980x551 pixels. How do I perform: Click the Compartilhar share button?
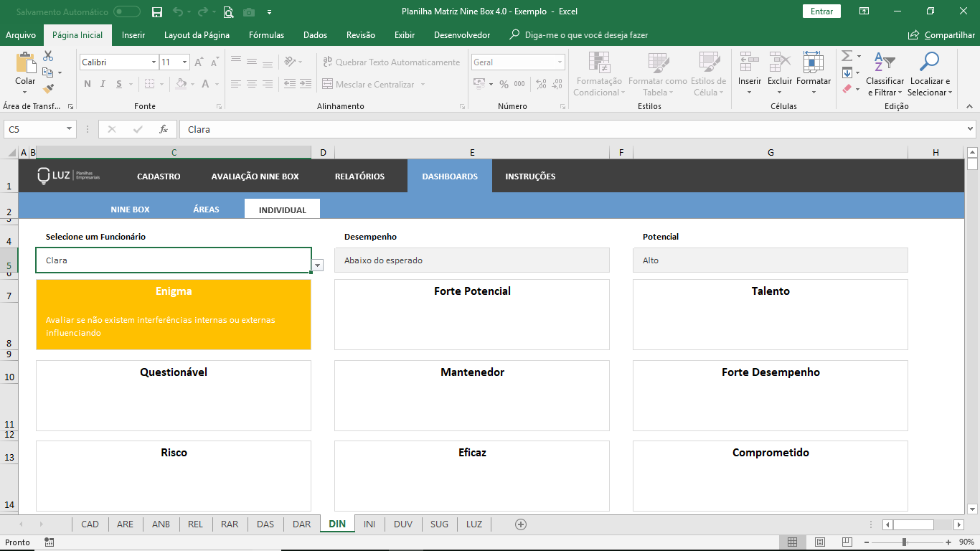click(942, 35)
